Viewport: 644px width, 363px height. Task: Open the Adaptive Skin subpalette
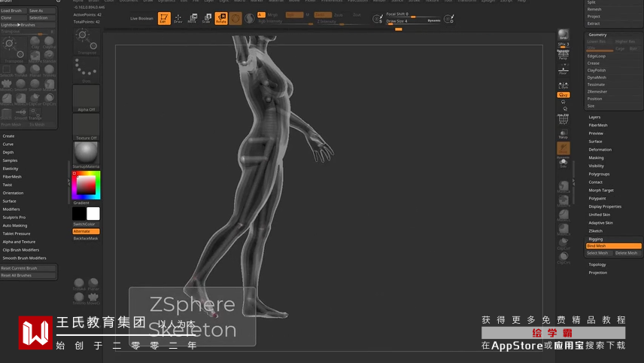(x=600, y=223)
